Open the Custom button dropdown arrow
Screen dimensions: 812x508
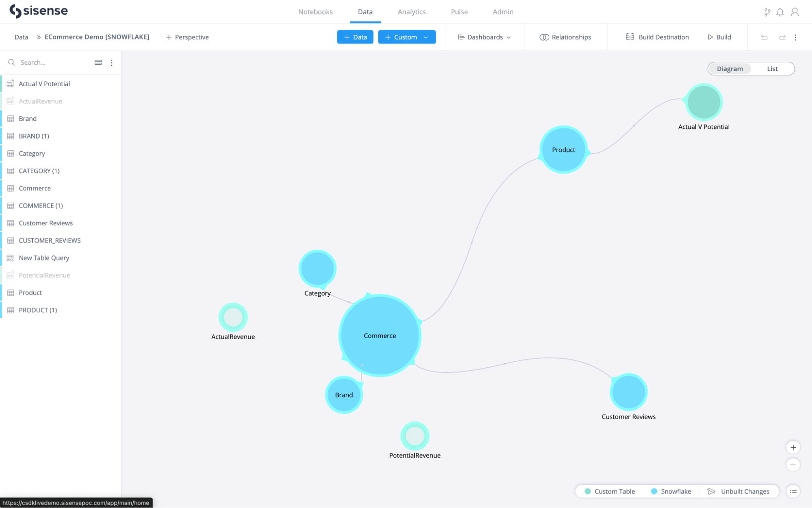pos(426,37)
